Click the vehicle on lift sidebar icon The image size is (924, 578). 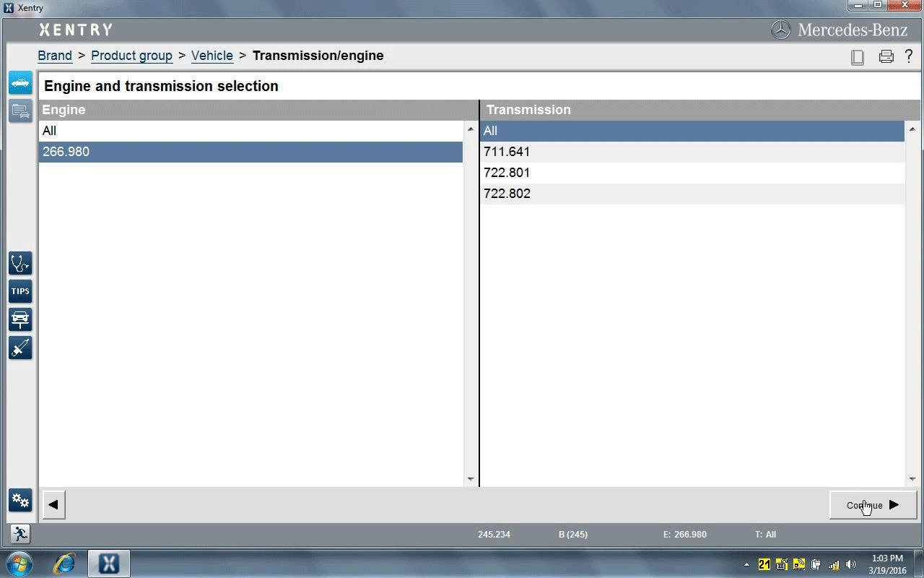point(20,319)
